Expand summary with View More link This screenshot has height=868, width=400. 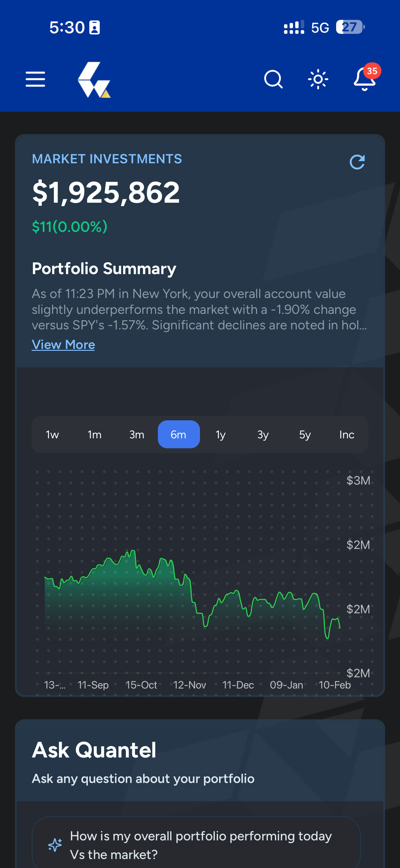[x=63, y=345]
